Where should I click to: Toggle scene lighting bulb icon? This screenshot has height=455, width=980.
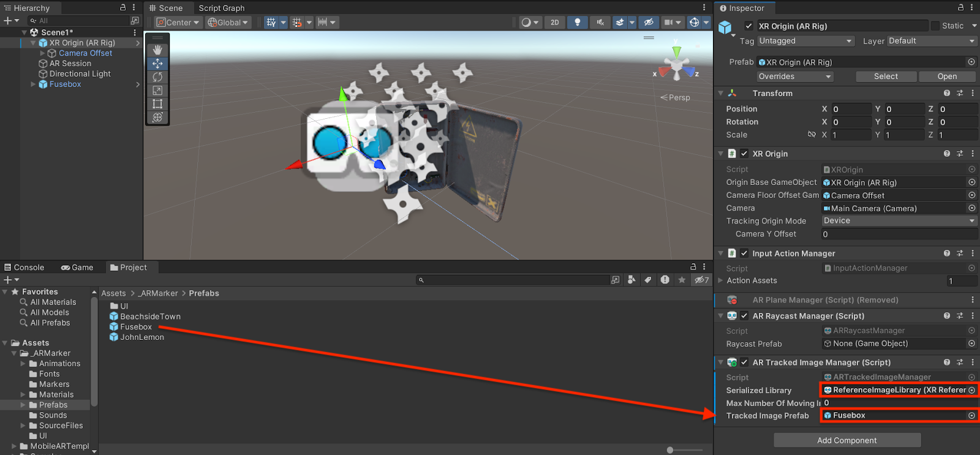click(577, 23)
